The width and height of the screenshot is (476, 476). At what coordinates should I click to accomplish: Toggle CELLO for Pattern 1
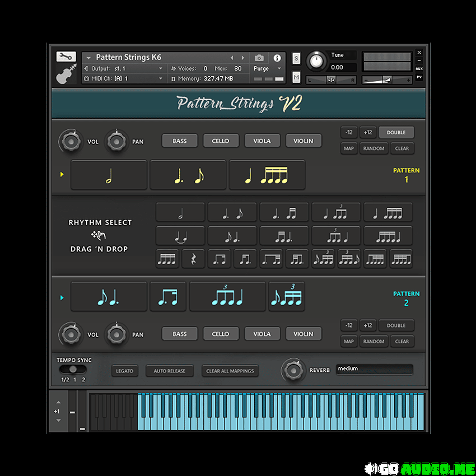[x=221, y=141]
